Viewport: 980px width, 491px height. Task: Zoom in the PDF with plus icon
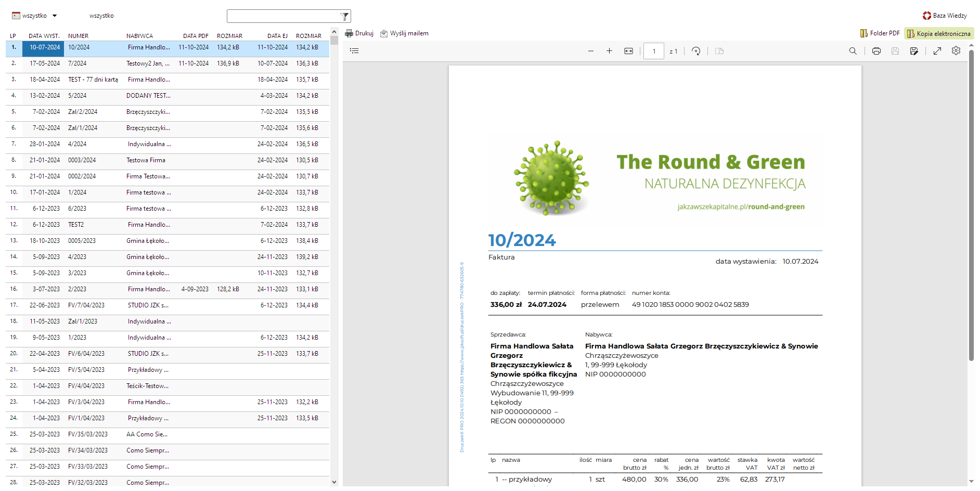tap(609, 51)
